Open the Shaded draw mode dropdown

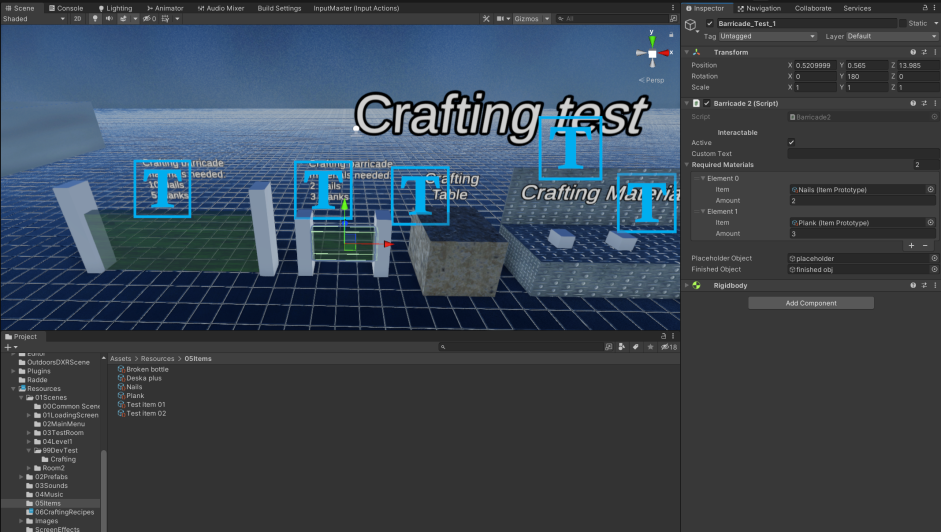pos(34,19)
